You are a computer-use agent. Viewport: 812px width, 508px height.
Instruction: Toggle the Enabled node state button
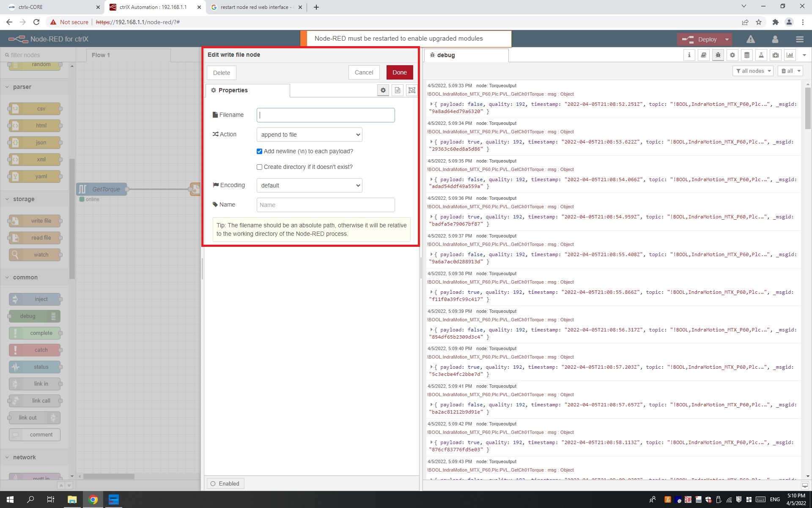coord(225,483)
